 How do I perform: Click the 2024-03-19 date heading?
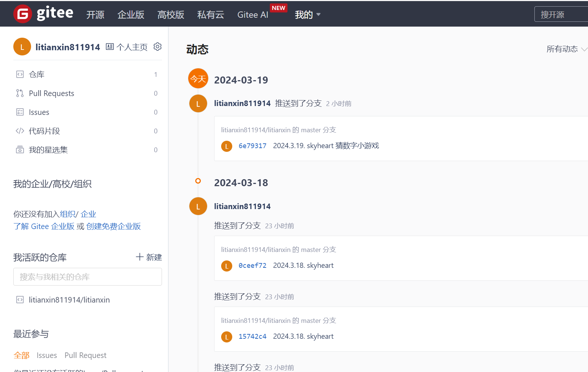(241, 80)
